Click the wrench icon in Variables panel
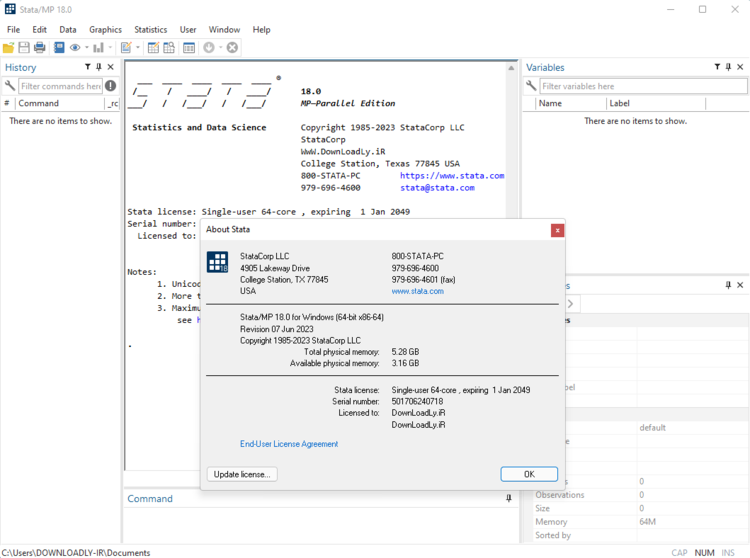Viewport: 750px width, 558px height. click(x=531, y=86)
